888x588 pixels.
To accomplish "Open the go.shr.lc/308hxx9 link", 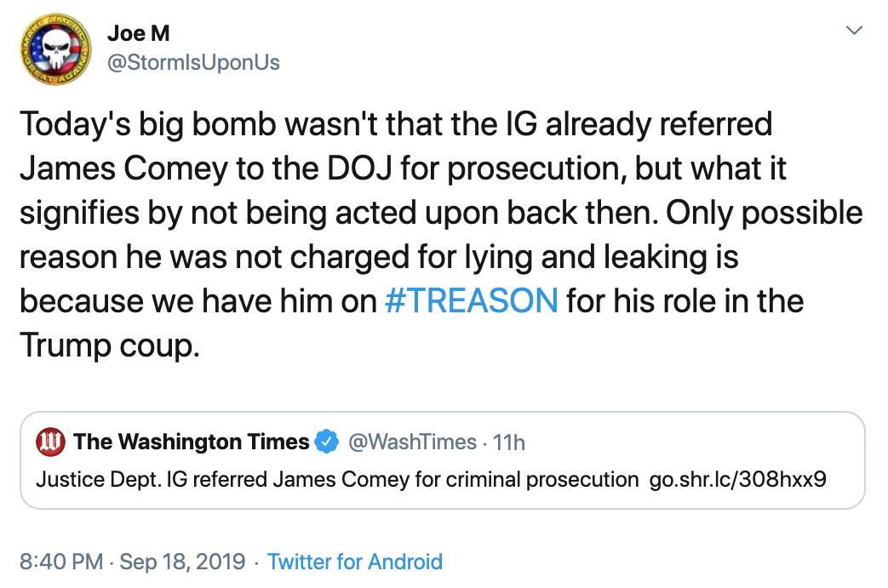I will (737, 479).
